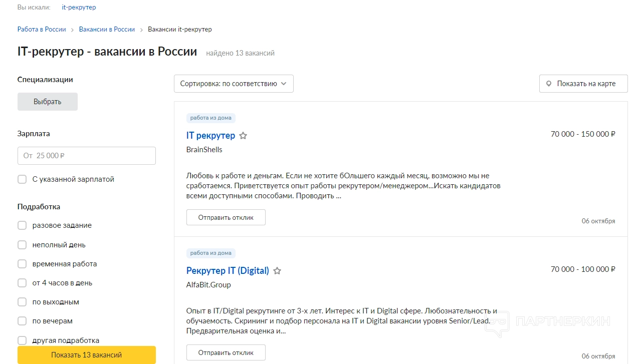Toggle the 'от 4 часов в день' filter
Screen dimensions: 636x364
coord(22,283)
